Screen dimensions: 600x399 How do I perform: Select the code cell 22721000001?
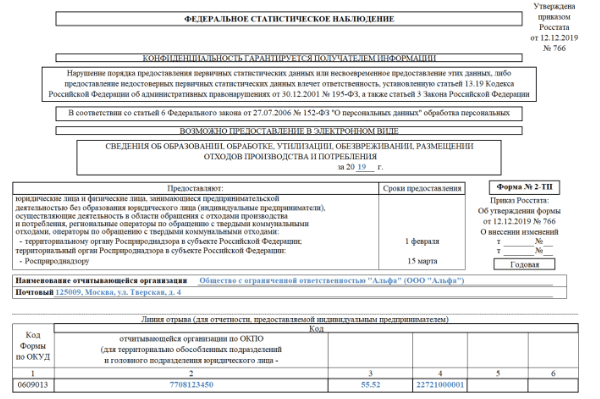(440, 385)
